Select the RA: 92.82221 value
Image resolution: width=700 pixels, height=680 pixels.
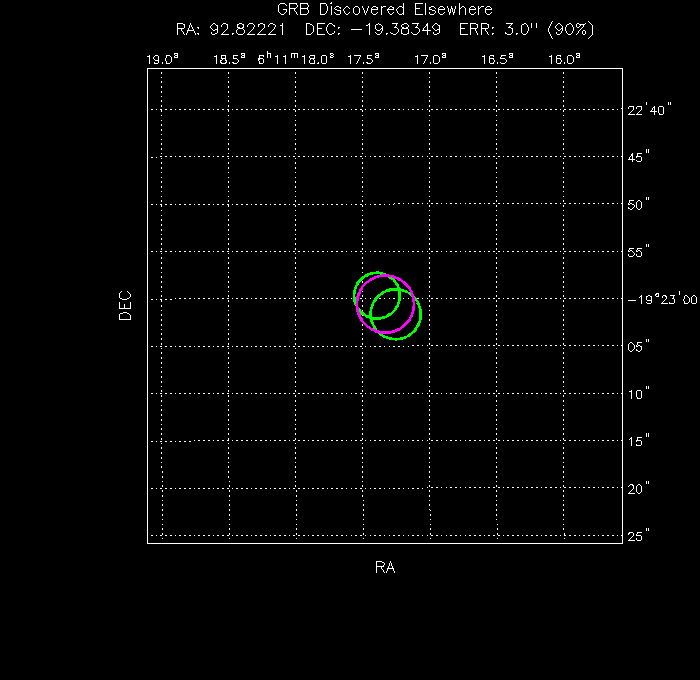click(231, 29)
